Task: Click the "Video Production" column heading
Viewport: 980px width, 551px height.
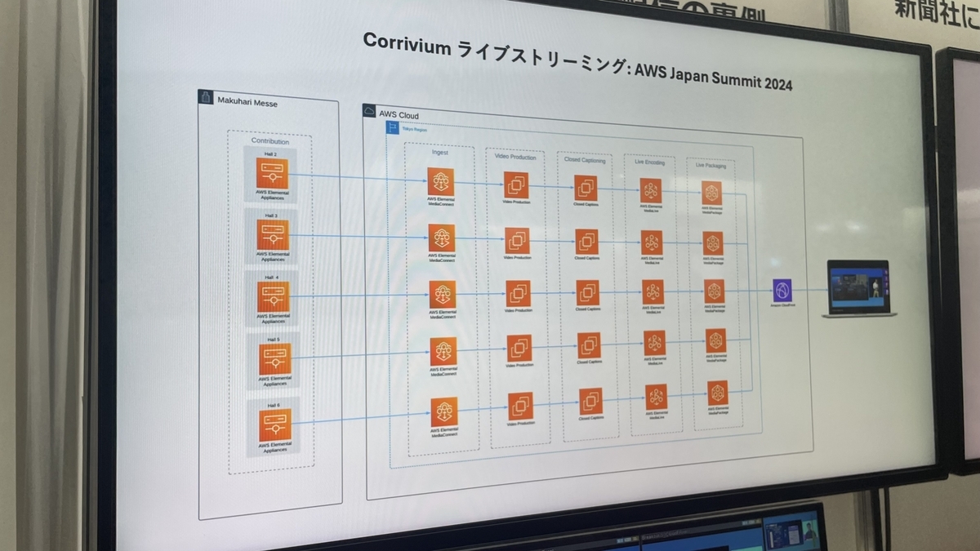Action: [x=515, y=156]
